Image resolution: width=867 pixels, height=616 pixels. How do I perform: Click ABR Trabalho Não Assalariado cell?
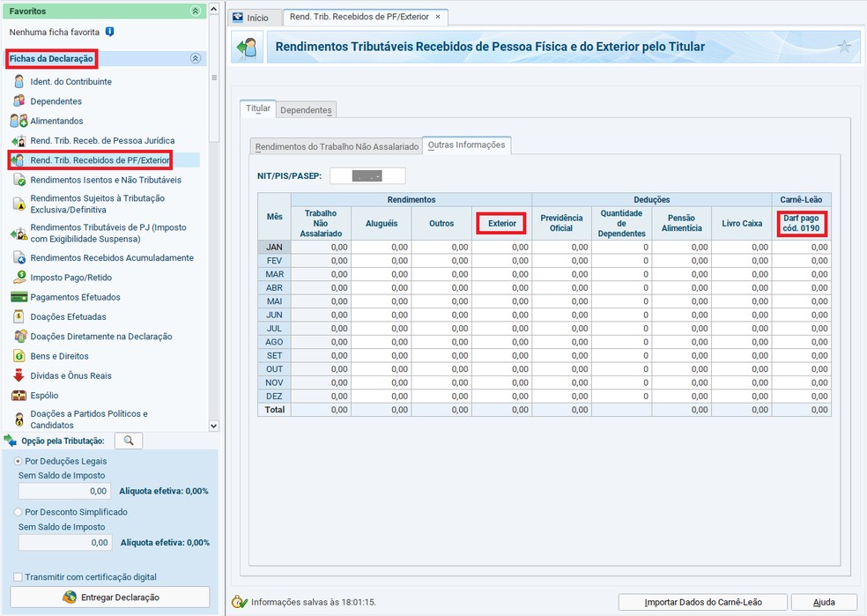click(x=322, y=287)
